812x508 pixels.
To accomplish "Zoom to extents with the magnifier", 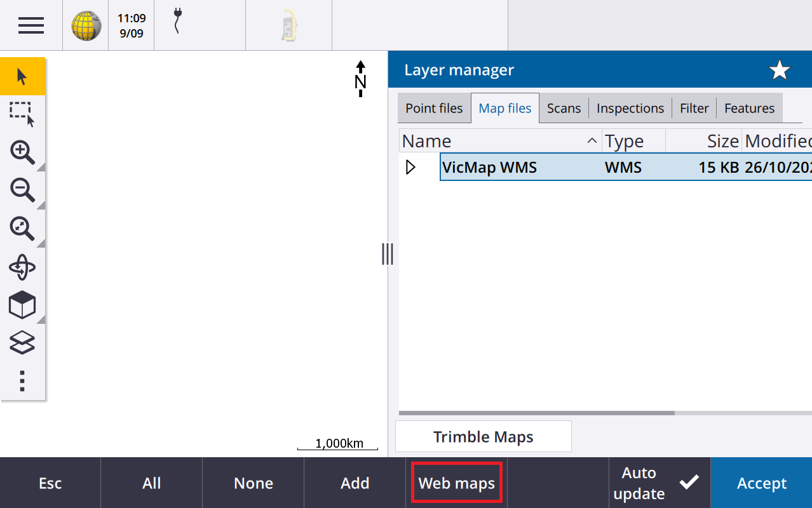I will pyautogui.click(x=22, y=229).
